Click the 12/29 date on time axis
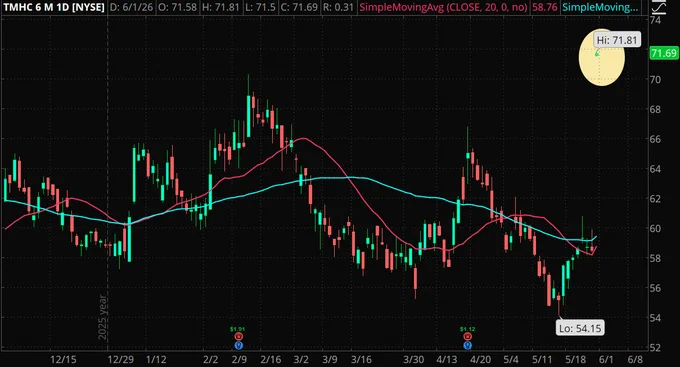The height and width of the screenshot is (367, 680). (121, 360)
